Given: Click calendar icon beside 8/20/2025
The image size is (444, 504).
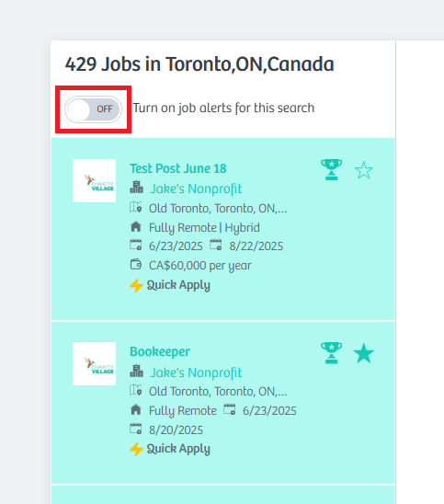Looking at the screenshot, I should pos(135,429).
